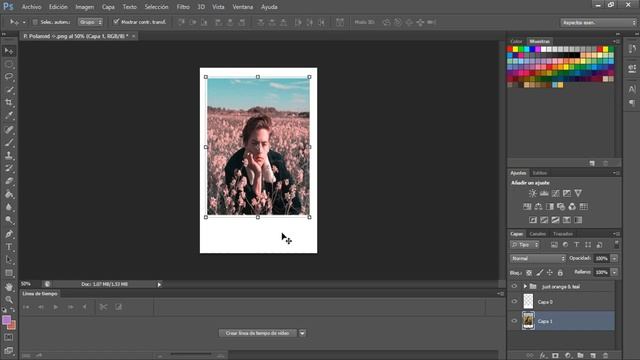Screen dimensions: 640x360
Task: Open the Opacidad value dropdown arrow
Action: tap(614, 258)
